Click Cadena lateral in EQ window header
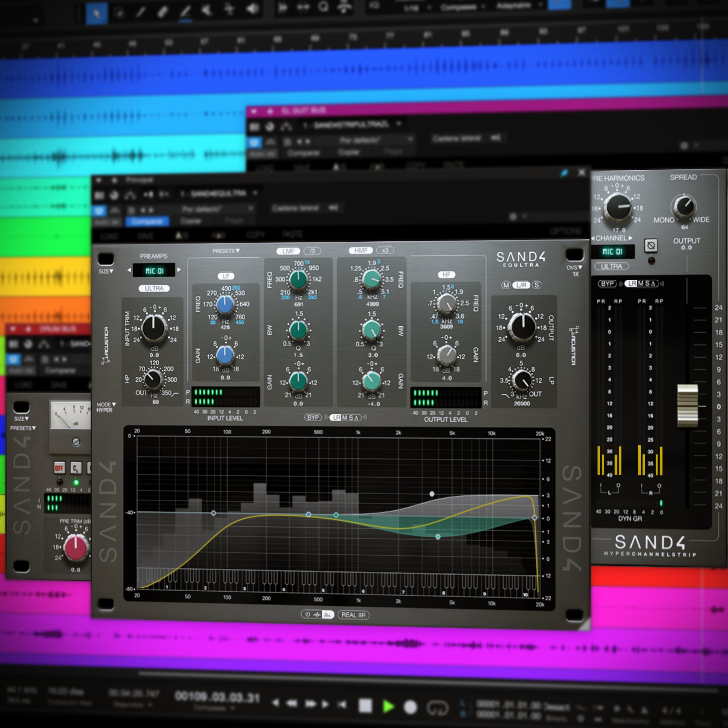The width and height of the screenshot is (728, 728). pyautogui.click(x=295, y=208)
